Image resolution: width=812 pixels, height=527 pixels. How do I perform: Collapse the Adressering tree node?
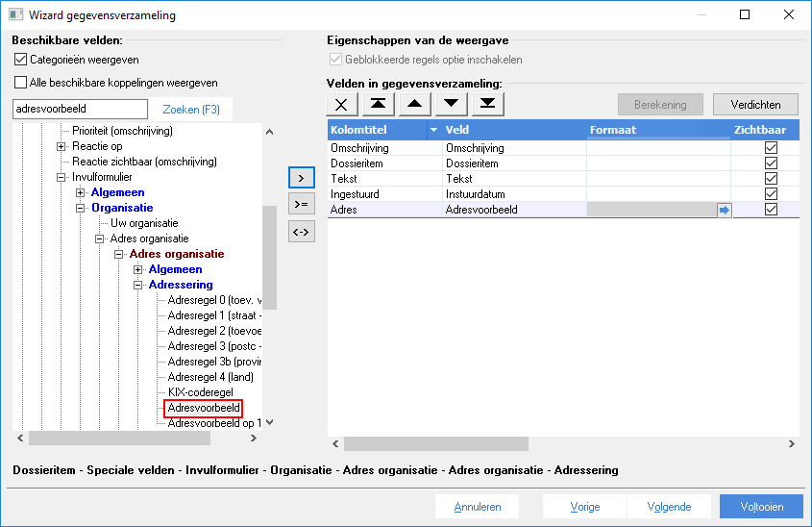tap(137, 285)
